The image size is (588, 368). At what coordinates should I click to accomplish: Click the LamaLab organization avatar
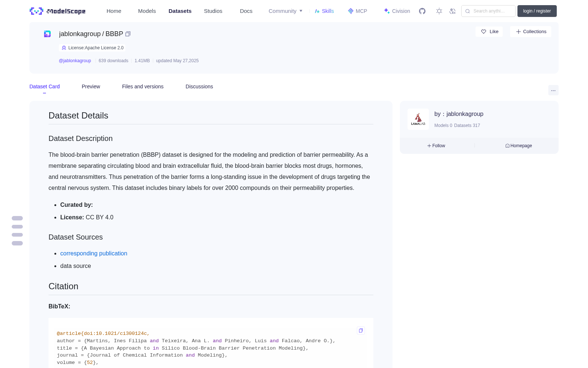[x=418, y=119]
